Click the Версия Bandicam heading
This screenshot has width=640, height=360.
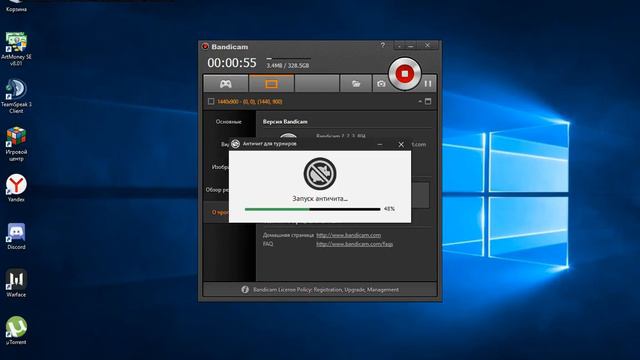[x=285, y=122]
